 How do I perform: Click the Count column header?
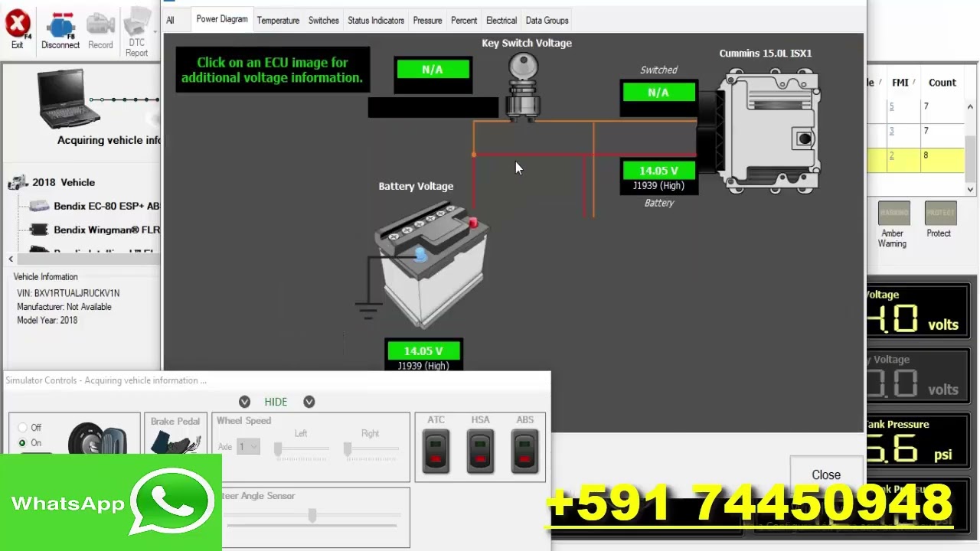click(942, 83)
